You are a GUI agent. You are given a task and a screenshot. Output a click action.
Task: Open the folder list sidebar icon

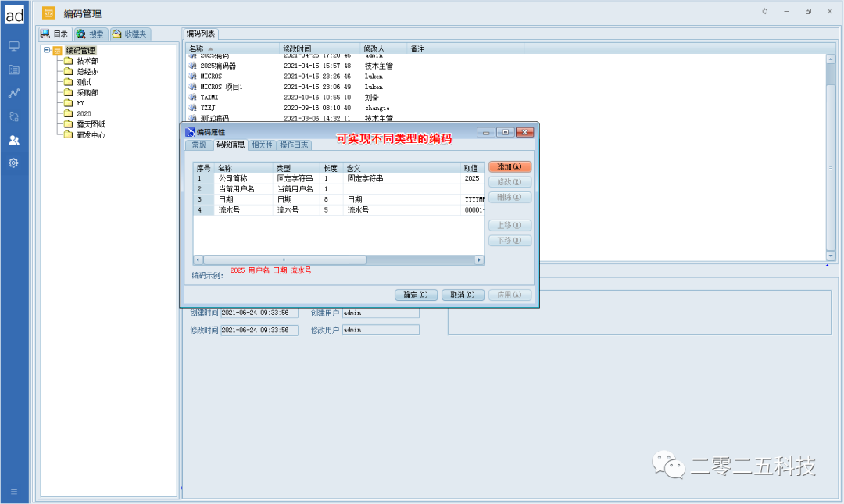coord(14,70)
